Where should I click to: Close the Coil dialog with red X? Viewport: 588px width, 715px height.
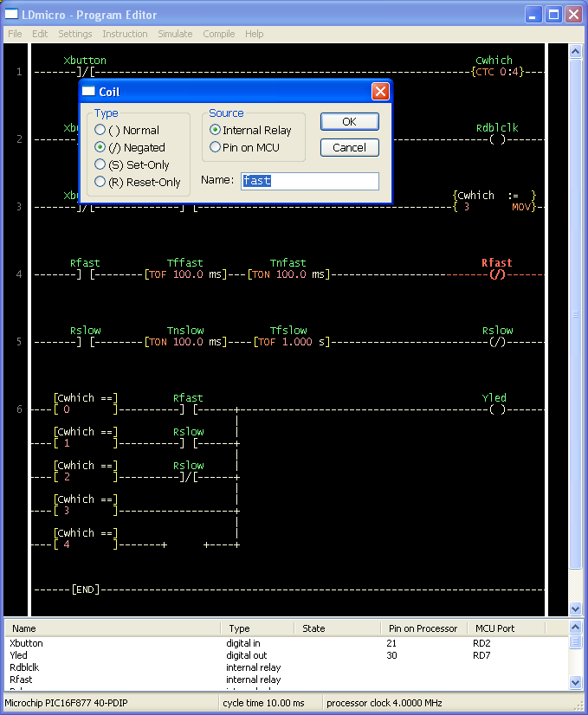[x=380, y=92]
